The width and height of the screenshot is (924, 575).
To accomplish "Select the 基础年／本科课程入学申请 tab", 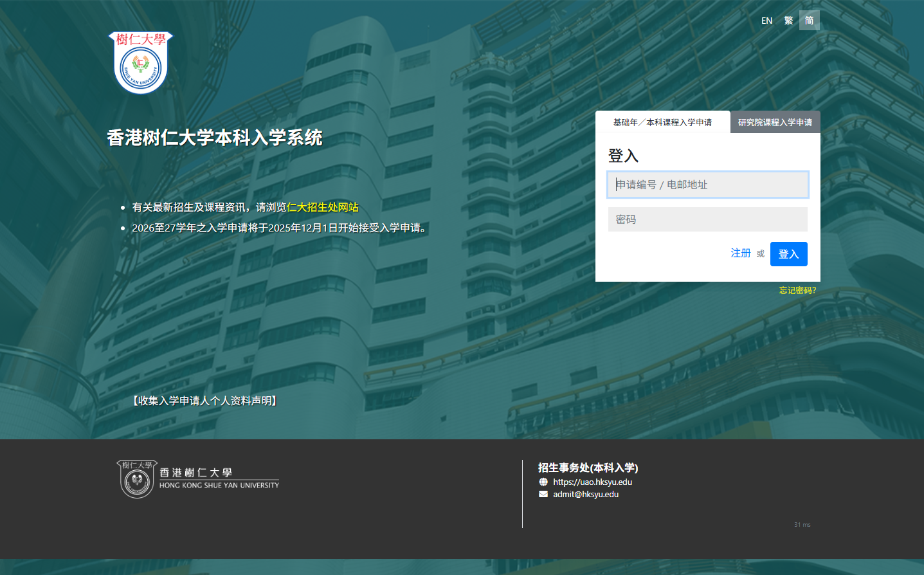I will click(x=662, y=122).
